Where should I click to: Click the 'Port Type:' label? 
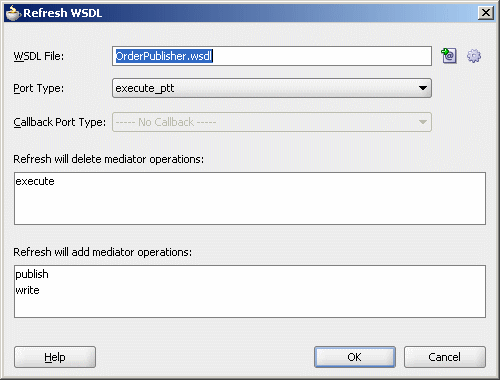39,88
